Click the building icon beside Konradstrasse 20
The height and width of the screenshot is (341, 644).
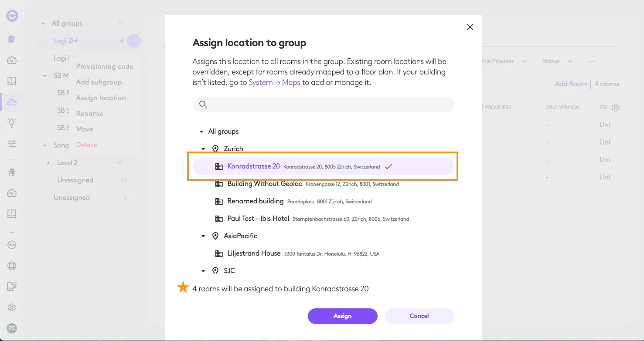219,166
